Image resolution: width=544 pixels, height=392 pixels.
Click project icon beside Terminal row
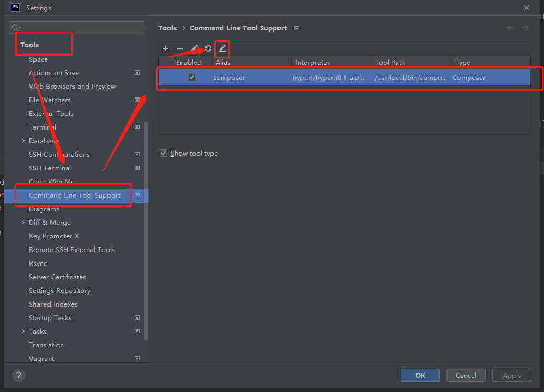(137, 127)
